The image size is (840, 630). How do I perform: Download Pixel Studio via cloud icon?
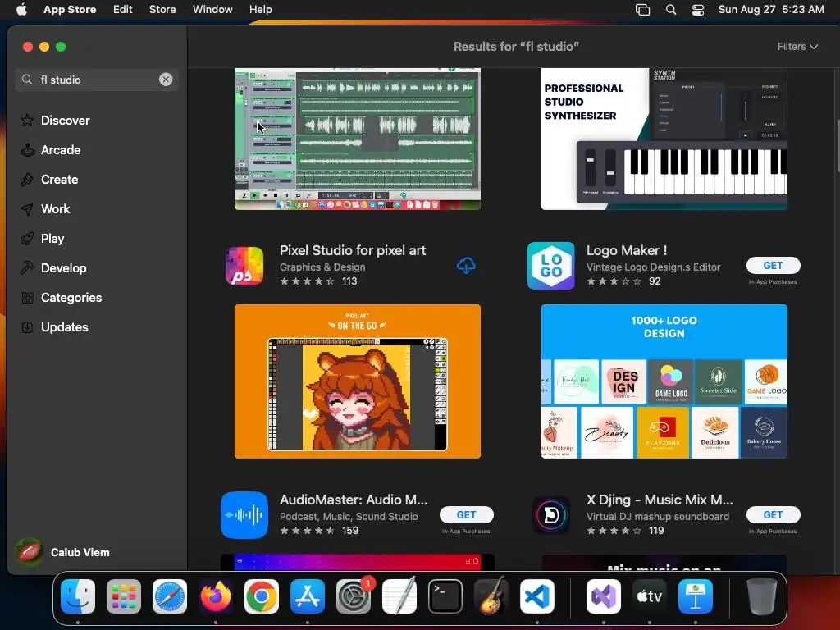466,265
